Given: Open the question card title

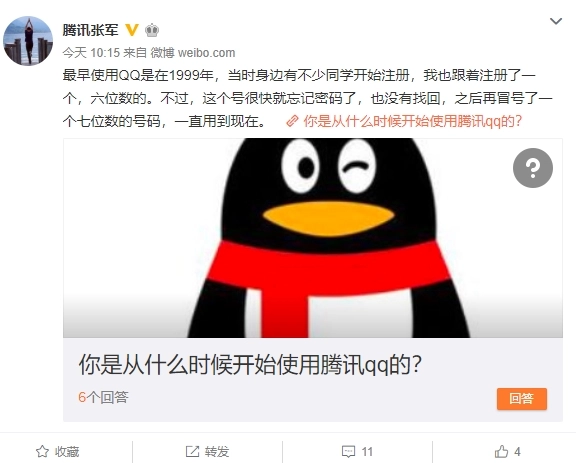Looking at the screenshot, I should click(x=250, y=365).
